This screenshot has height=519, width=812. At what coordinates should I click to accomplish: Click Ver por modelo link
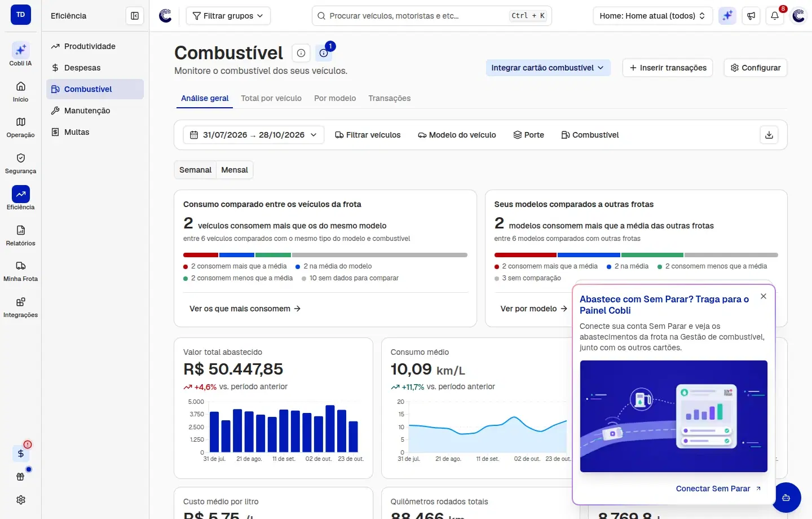[x=533, y=309]
